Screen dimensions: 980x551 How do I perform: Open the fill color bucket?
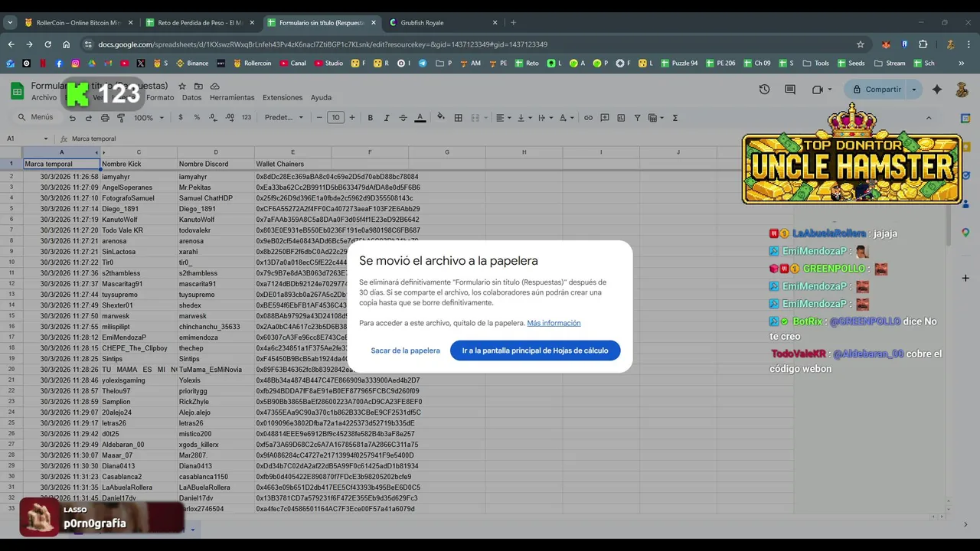[440, 118]
